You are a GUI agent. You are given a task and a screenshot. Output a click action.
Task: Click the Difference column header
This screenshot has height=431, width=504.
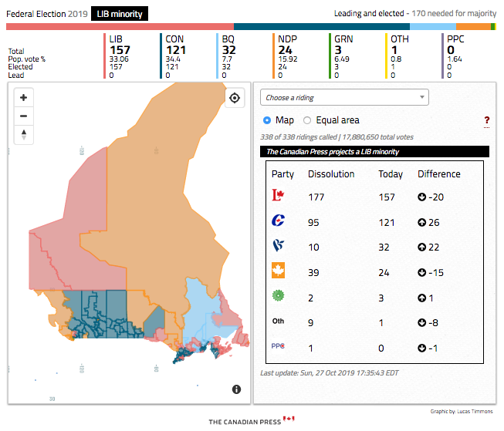pos(439,174)
